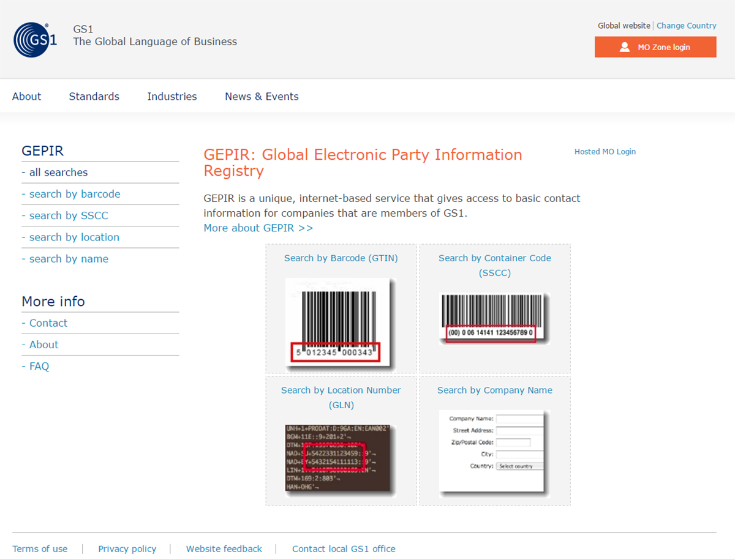Open the Terms of use footer link
The height and width of the screenshot is (560, 735).
point(40,549)
